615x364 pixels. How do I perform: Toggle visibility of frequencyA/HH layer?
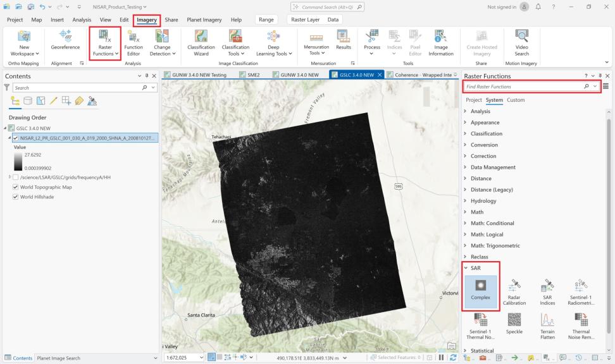pyautogui.click(x=15, y=177)
